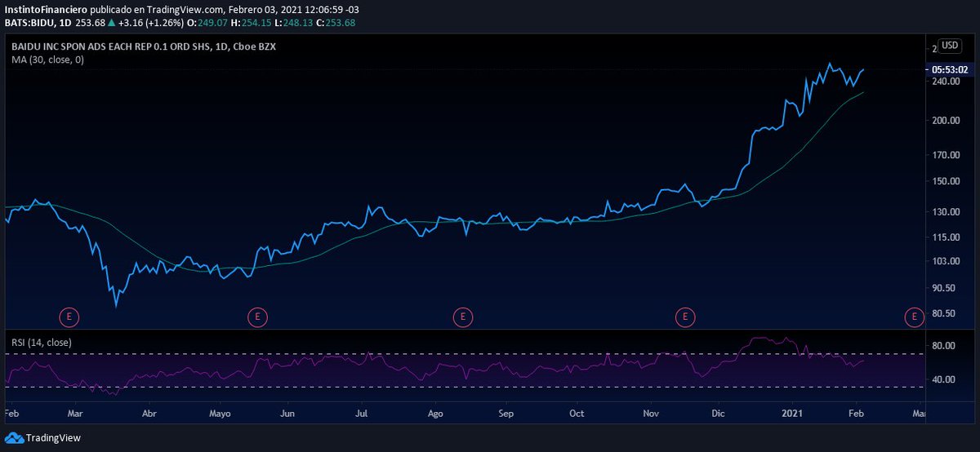This screenshot has width=980, height=452.
Task: Click the 115.00 price axis label
Action: pos(945,237)
